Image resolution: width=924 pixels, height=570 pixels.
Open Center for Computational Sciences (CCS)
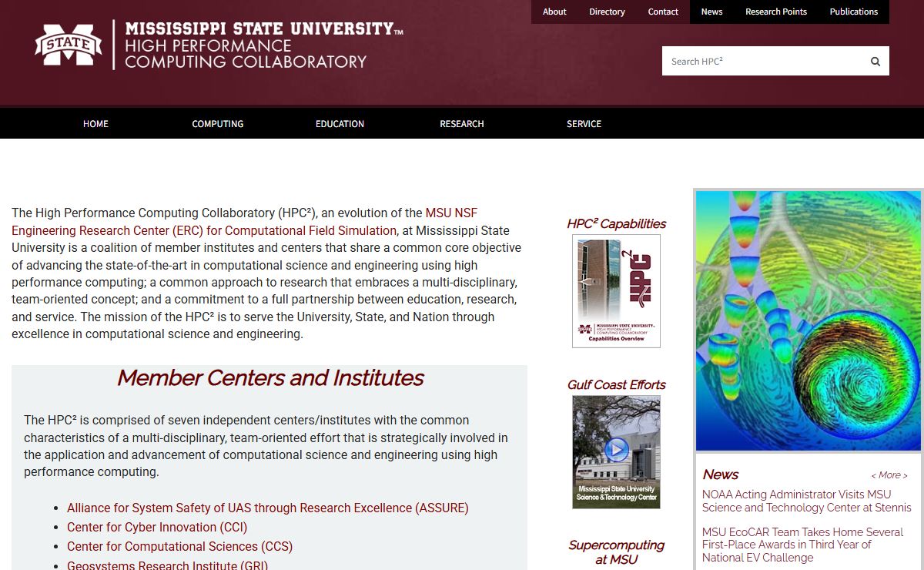(x=179, y=547)
